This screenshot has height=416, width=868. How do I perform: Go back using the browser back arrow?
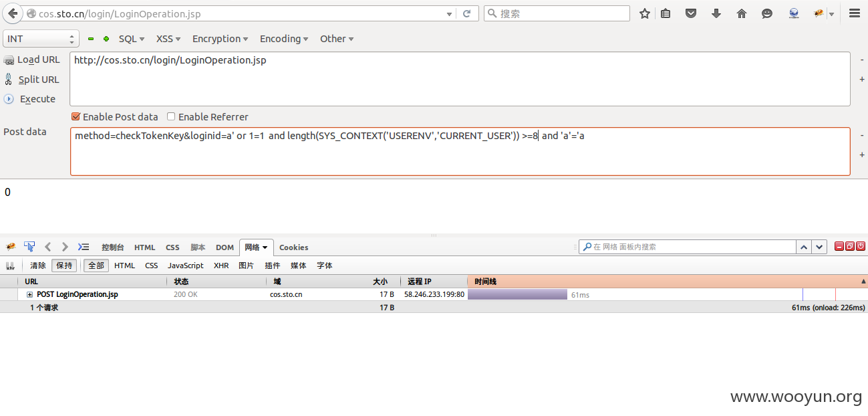(12, 13)
